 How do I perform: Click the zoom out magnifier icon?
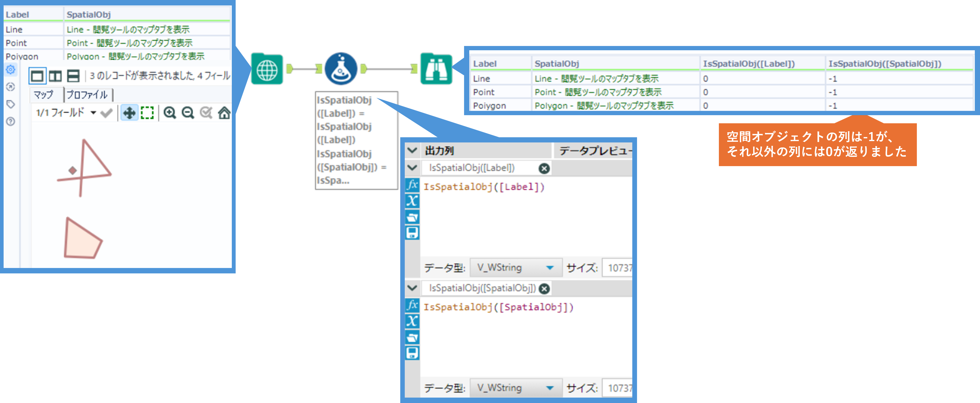click(188, 113)
